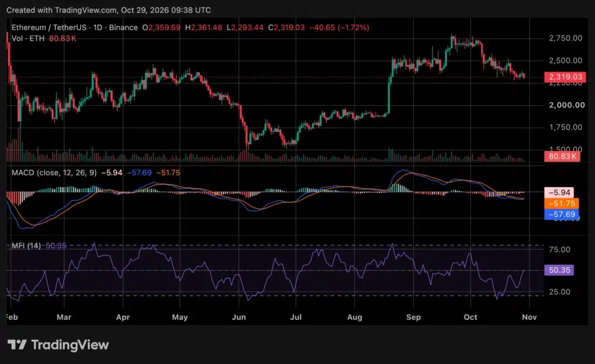Click the low price L2,293.44
The image size is (595, 364).
click(x=245, y=27)
